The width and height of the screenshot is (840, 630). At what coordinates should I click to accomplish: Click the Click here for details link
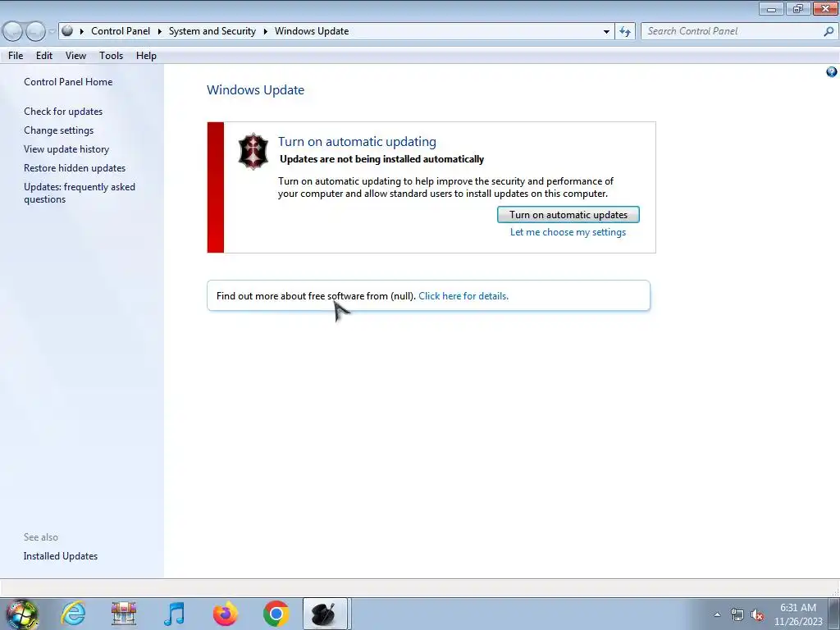click(x=463, y=295)
